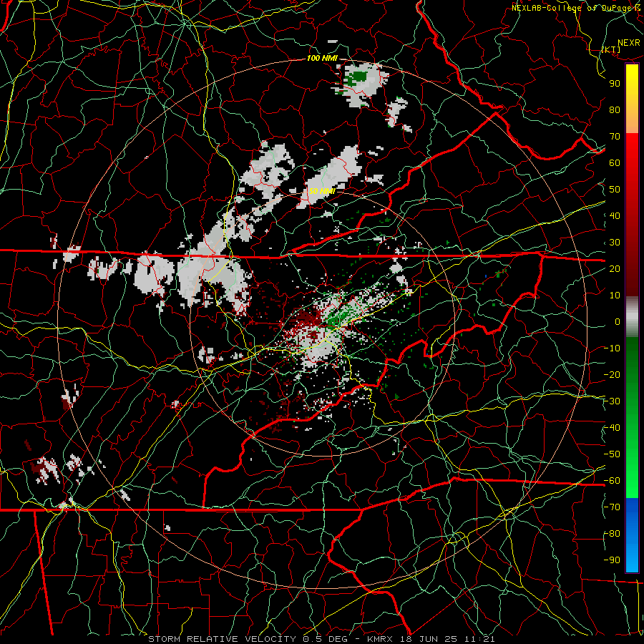Click the positive 40 scale value

click(615, 216)
